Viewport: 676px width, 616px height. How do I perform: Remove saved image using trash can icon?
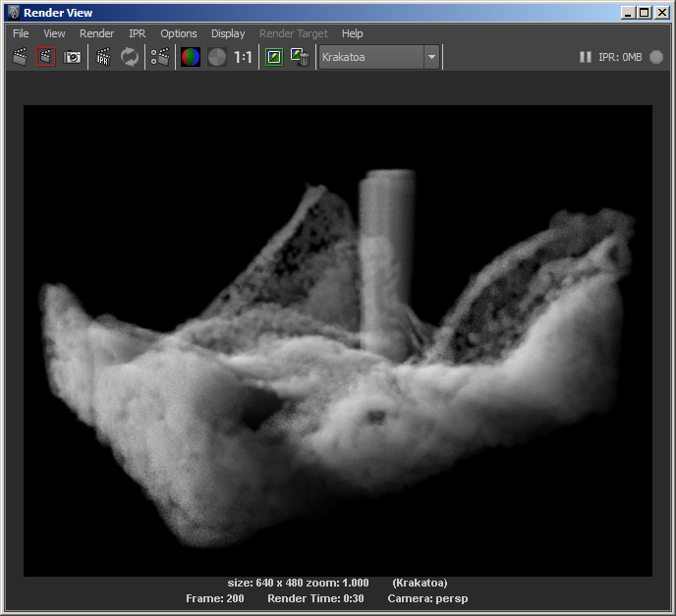[x=300, y=57]
